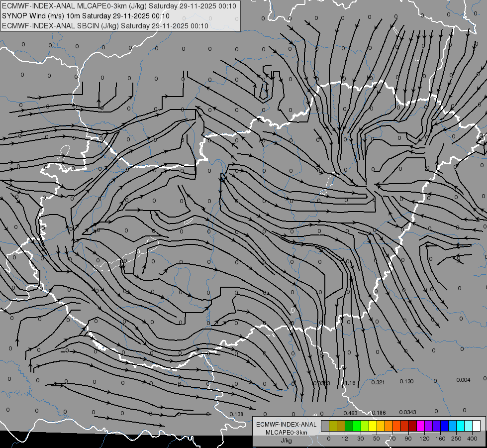Pick the pure yellow swatch before 50
This screenshot has width=487, height=448.
pyautogui.click(x=373, y=426)
